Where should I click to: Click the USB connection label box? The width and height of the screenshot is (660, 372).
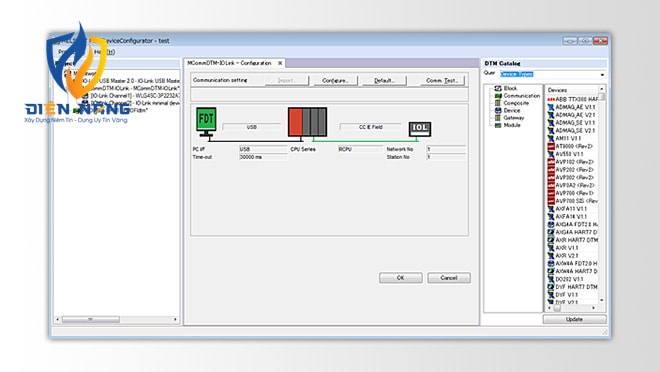pyautogui.click(x=252, y=127)
